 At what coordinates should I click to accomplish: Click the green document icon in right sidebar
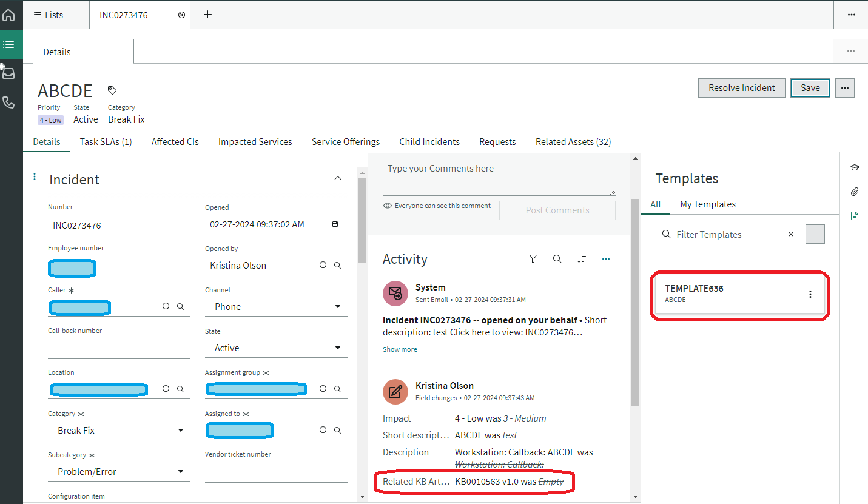855,215
